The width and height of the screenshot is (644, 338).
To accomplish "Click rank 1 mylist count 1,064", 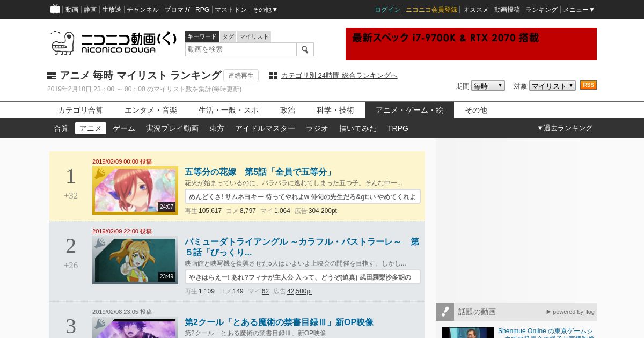I will 282,211.
